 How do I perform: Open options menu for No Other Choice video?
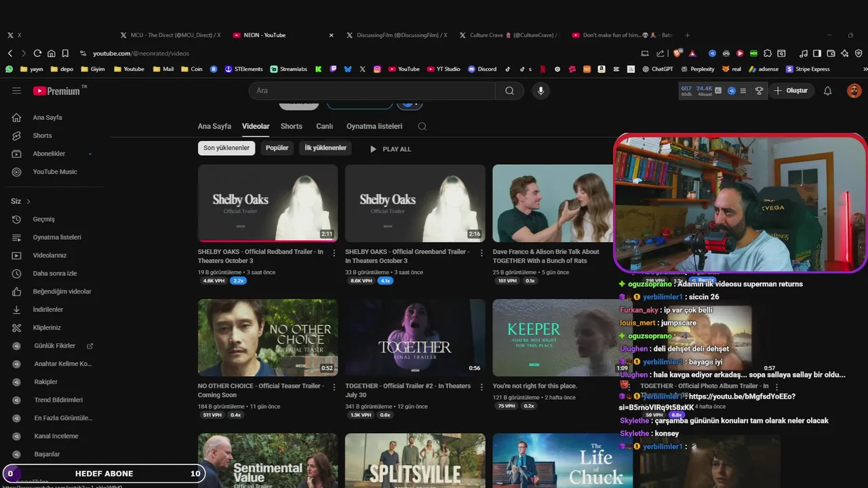334,386
